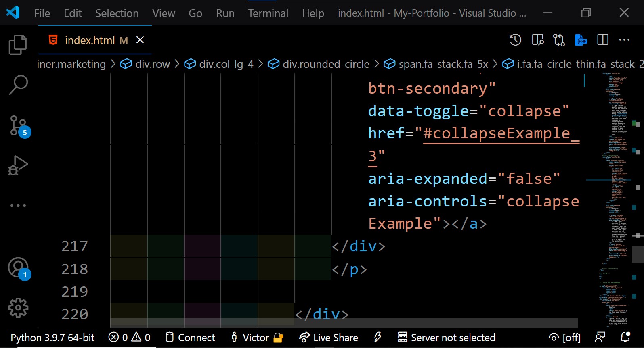
Task: Click line number 217 in gutter
Action: coord(74,246)
